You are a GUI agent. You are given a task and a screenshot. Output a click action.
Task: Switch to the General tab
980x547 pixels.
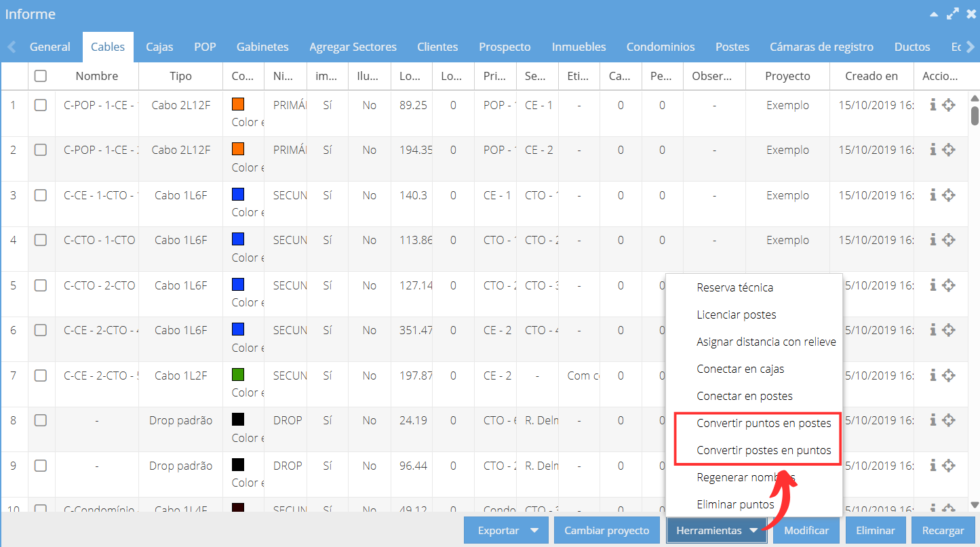coord(50,47)
